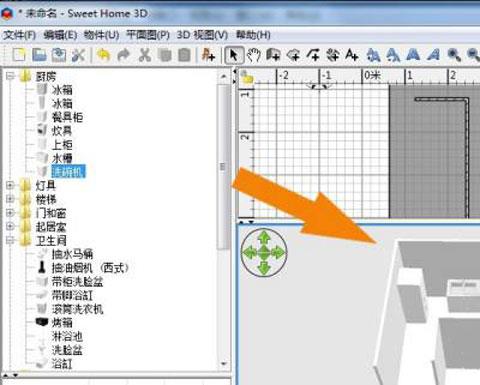Cut the selection with the scissors icon
The width and height of the screenshot is (480, 385).
pos(144,55)
